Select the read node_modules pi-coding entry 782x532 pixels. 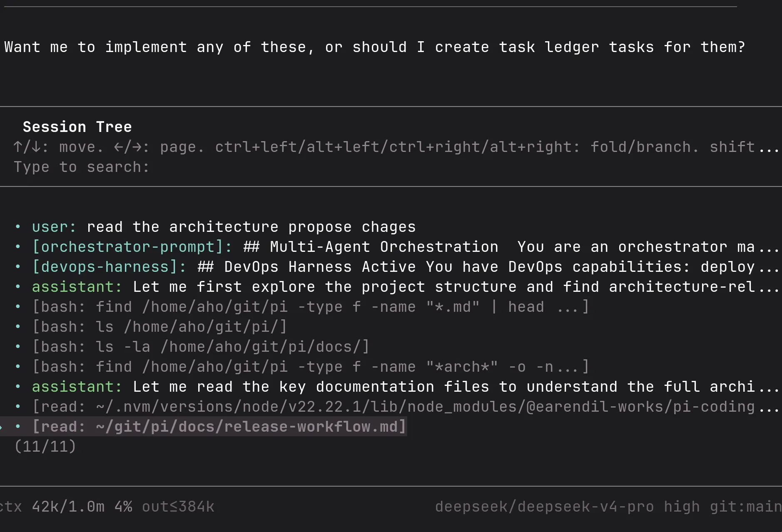[405, 407]
